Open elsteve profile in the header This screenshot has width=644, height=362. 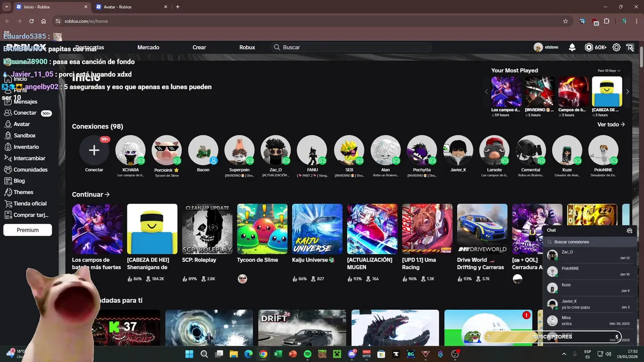(546, 47)
